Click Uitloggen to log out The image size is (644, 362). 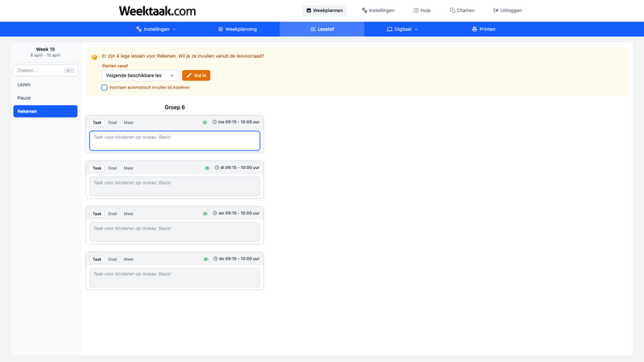click(507, 10)
